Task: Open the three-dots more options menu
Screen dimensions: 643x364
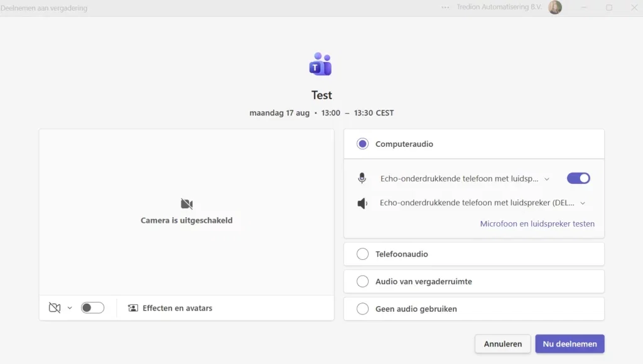Action: click(x=445, y=8)
